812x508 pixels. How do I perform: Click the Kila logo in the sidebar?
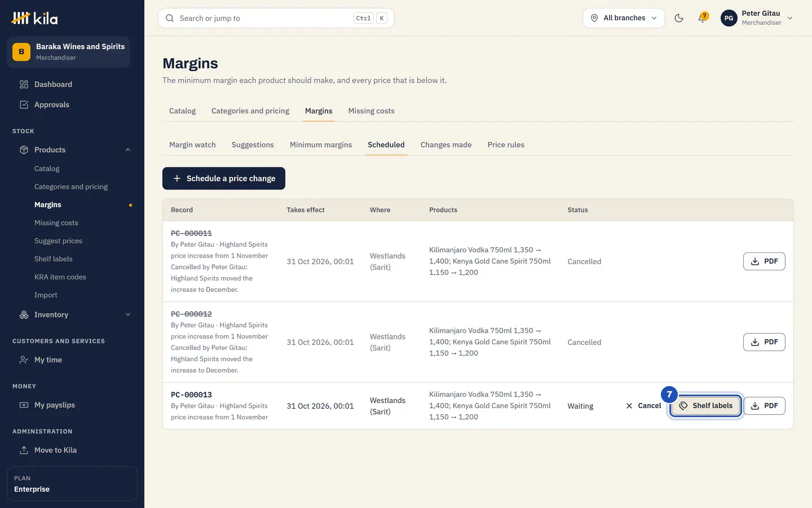pos(34,19)
